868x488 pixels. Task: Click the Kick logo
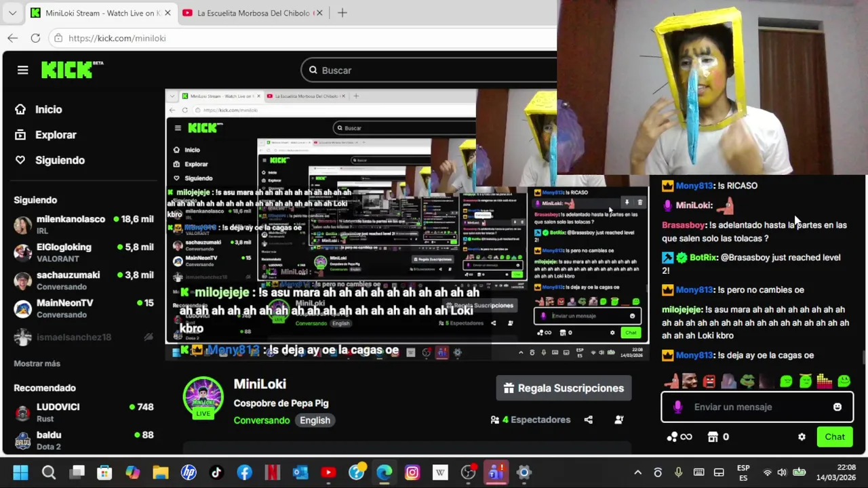pyautogui.click(x=71, y=70)
